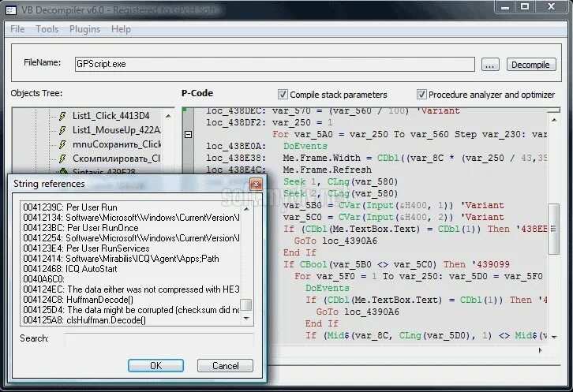Screen dimensions: 573x392
Task: Collapse the For loop code block
Action: 188,134
